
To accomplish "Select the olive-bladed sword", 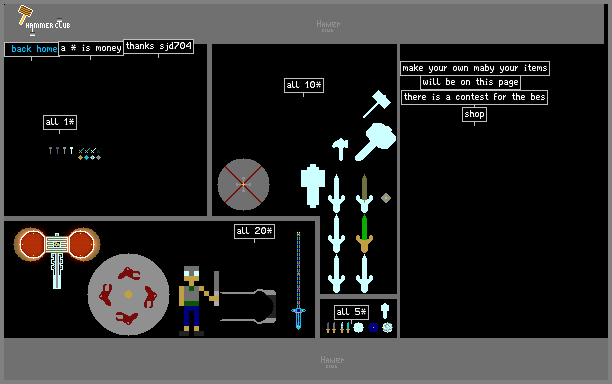I will coord(364,193).
